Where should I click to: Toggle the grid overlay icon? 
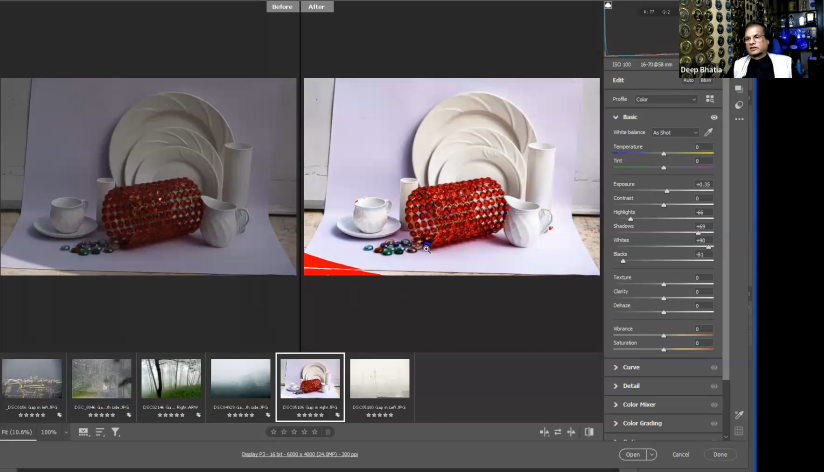point(739,431)
